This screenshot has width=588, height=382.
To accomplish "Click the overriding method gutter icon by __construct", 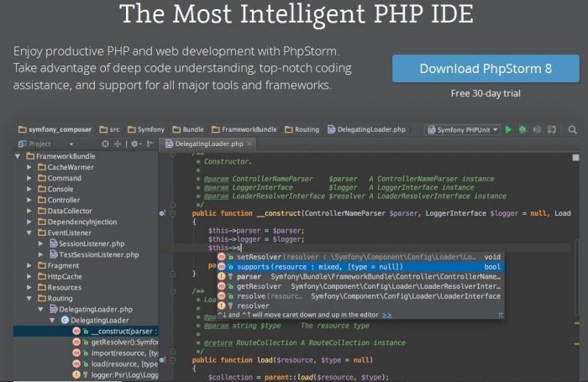I will pos(162,213).
